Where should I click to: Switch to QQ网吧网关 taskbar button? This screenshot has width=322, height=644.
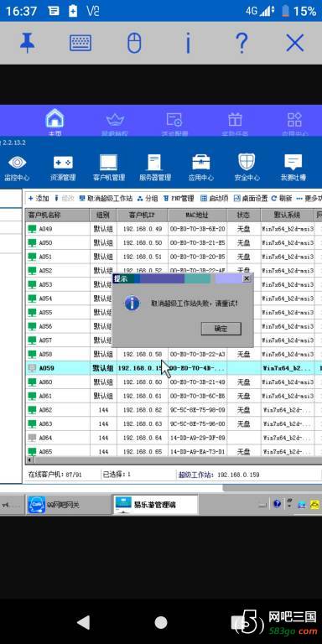tap(68, 505)
